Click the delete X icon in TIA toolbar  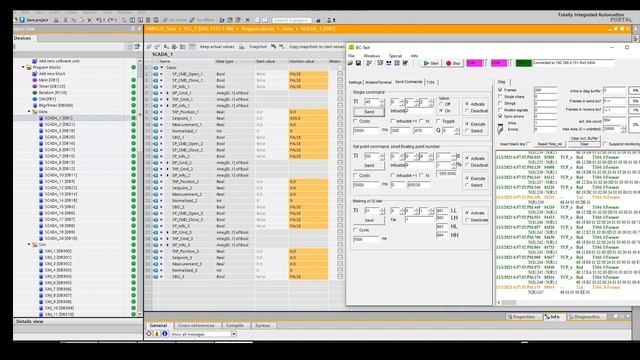(x=89, y=20)
